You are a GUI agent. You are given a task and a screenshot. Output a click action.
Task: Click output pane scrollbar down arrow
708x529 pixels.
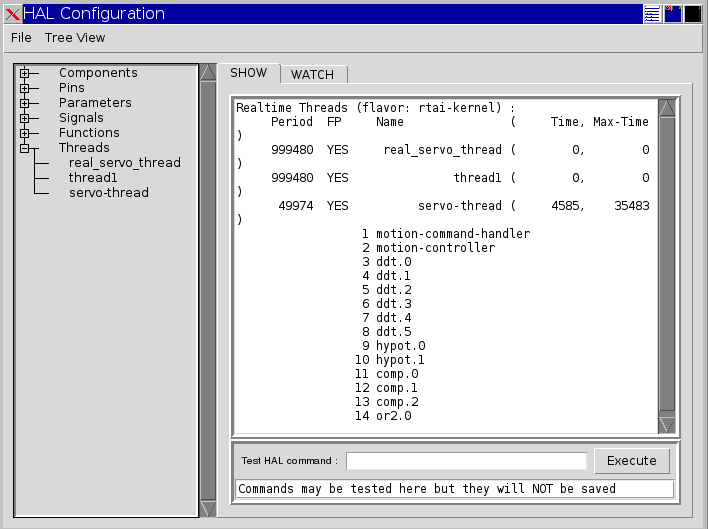tap(667, 425)
